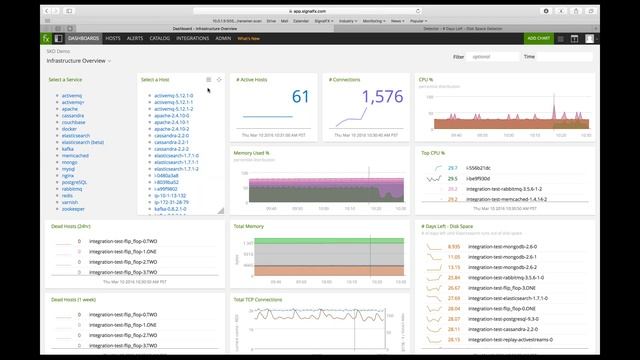This screenshot has height=360, width=640.
Task: Select the zookeeper service link
Action: point(73,209)
